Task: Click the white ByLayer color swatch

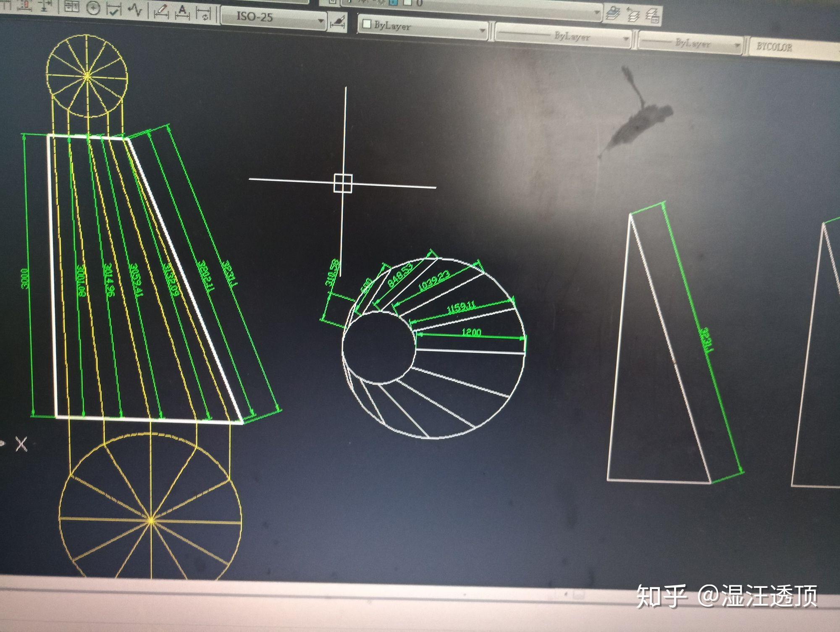Action: [x=367, y=24]
